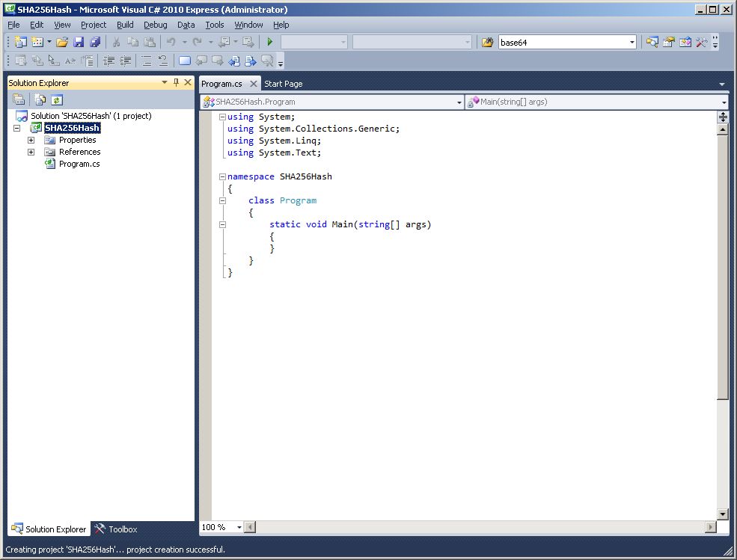Collapse the using directives outline block
Image resolution: width=737 pixels, height=560 pixels.
click(222, 117)
